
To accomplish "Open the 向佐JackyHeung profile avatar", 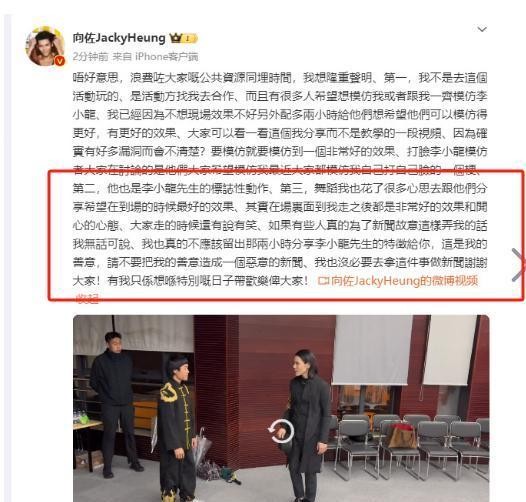I will coord(46,47).
